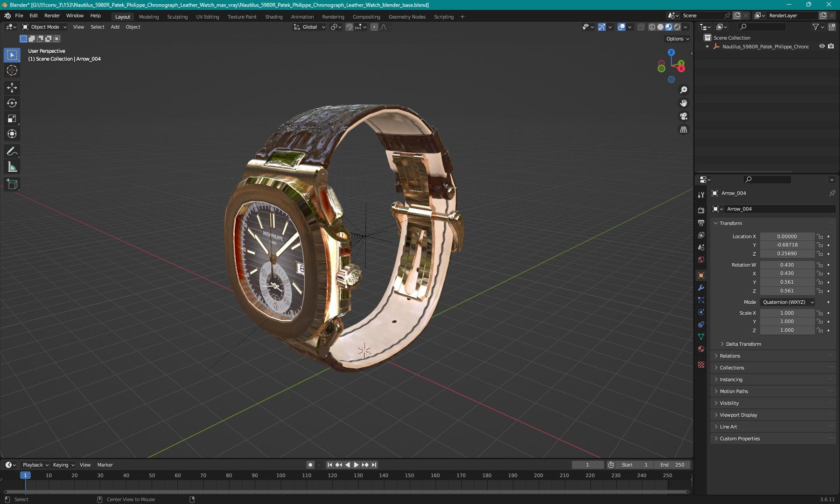Screen dimensions: 840x504
Task: Toggle lock on Scale X
Action: (820, 313)
